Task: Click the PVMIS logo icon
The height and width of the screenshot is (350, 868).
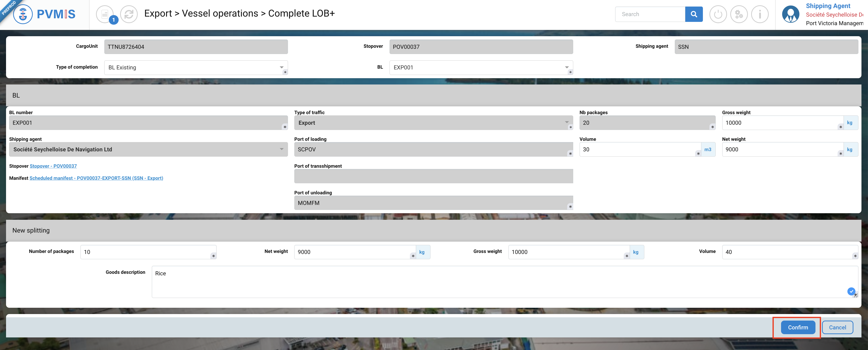Action: tap(23, 14)
